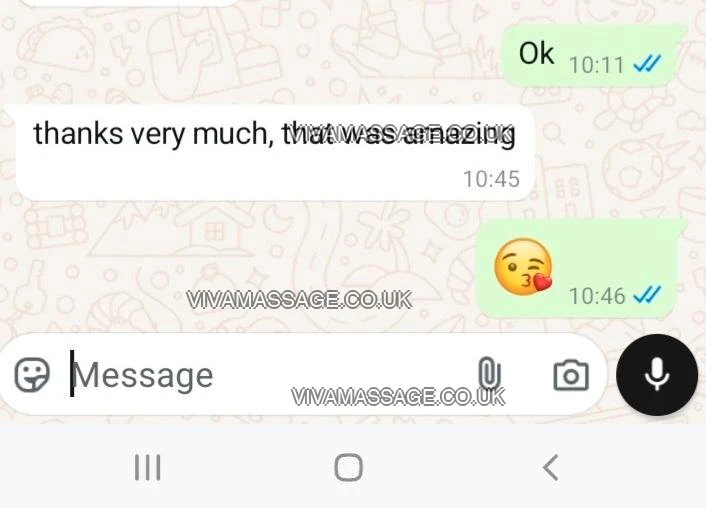Tap the partial message bubble at top
The image size is (706, 508).
click(128, 2)
